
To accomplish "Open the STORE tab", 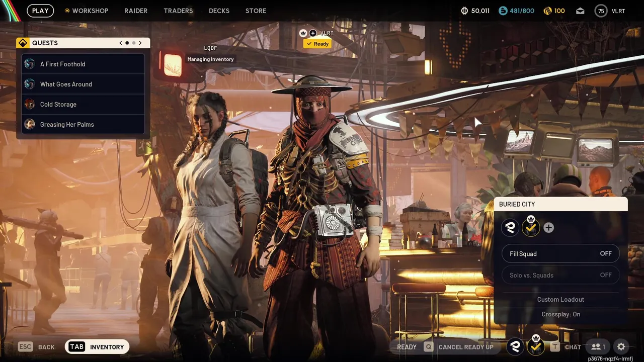I will pyautogui.click(x=256, y=11).
